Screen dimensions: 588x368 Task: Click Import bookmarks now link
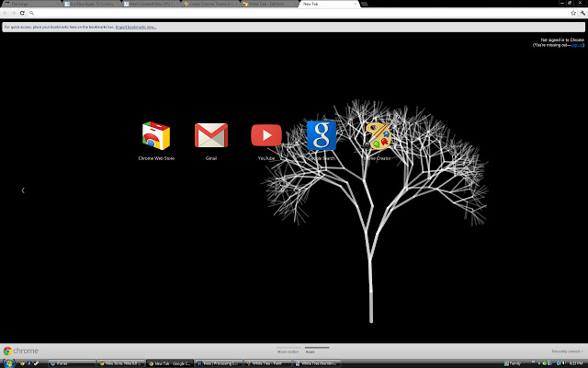(136, 27)
